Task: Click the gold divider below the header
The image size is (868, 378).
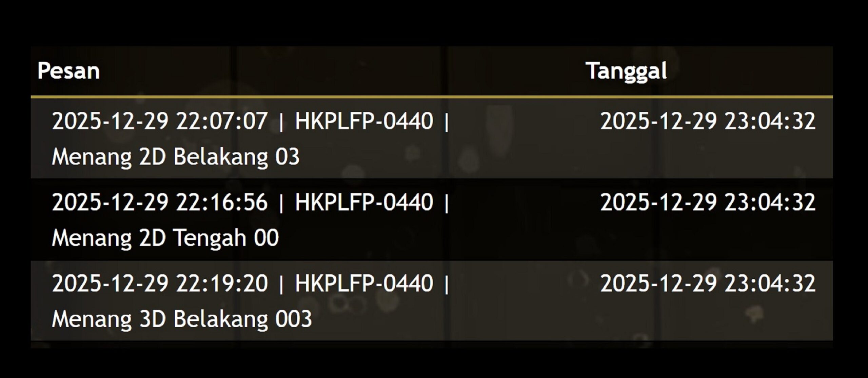Action: [x=431, y=97]
